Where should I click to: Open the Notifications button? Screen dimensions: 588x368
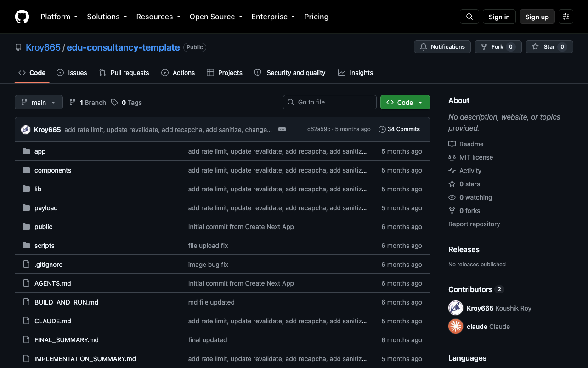[442, 47]
